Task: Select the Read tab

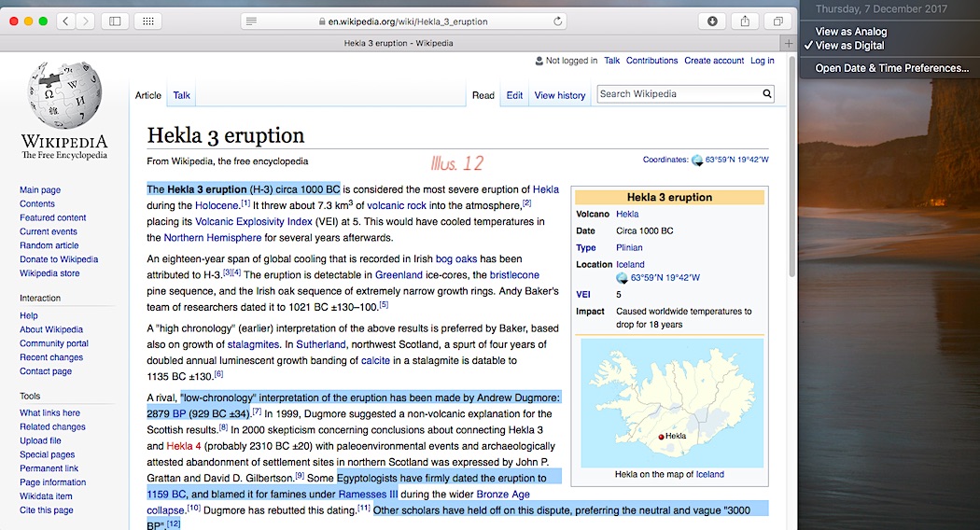Action: [483, 95]
